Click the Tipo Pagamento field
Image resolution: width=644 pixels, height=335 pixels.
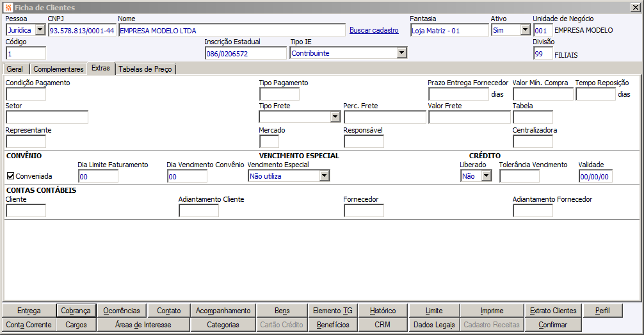[279, 94]
